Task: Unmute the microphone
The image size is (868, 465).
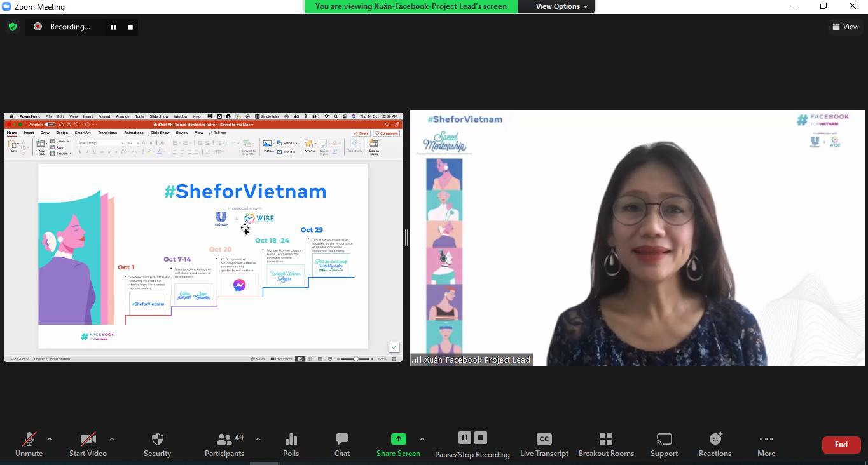Action: 29,443
